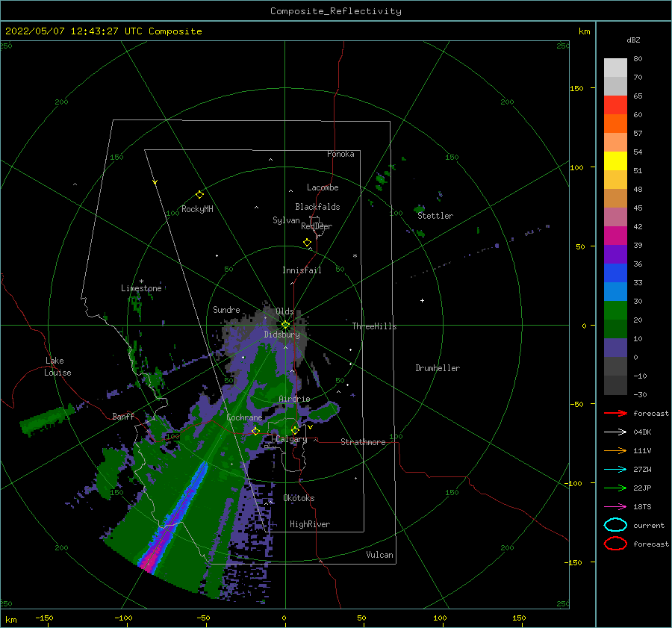Click the Airdrie city label

coord(294,399)
